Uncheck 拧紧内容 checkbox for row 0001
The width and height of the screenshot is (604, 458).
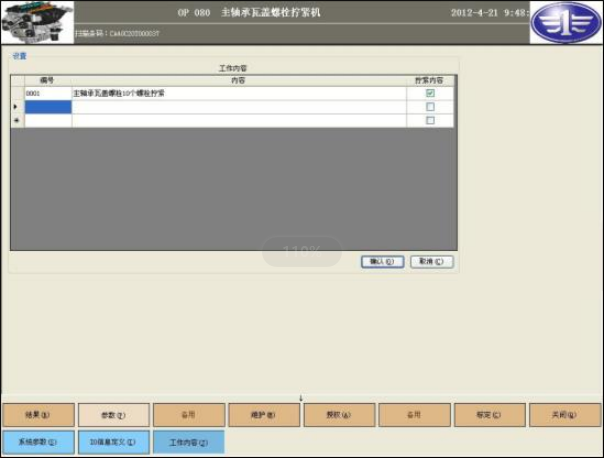pyautogui.click(x=430, y=93)
